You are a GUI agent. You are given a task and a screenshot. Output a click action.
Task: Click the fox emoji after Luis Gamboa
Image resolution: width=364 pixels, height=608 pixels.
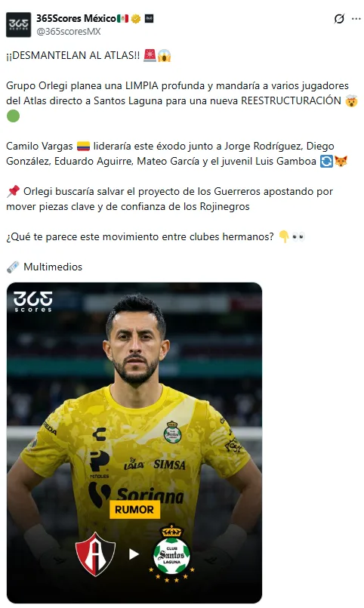pyautogui.click(x=341, y=161)
